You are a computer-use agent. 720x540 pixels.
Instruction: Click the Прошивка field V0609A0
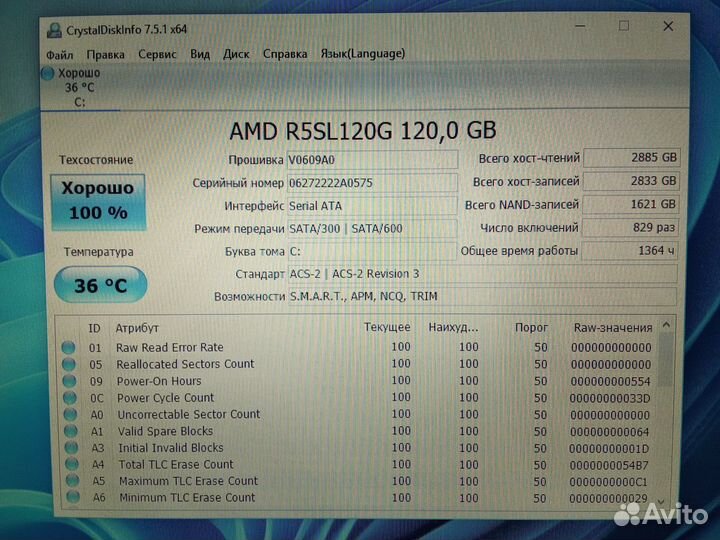pos(372,160)
